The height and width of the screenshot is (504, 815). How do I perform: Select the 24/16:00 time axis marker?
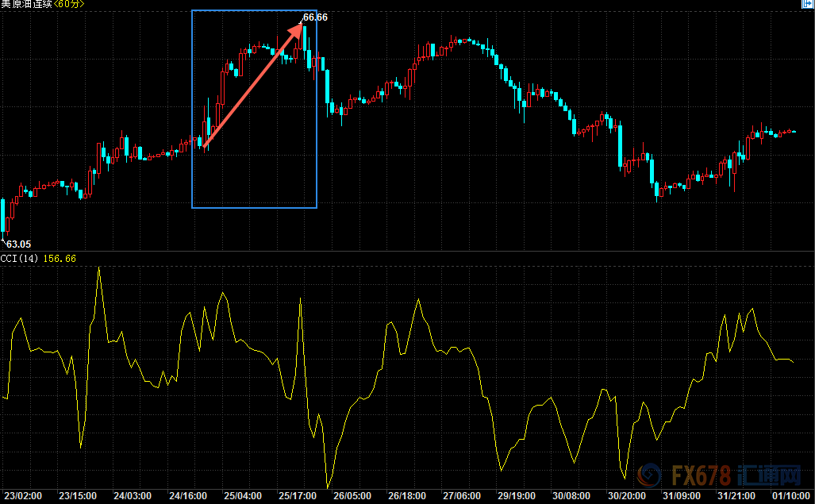click(x=187, y=496)
